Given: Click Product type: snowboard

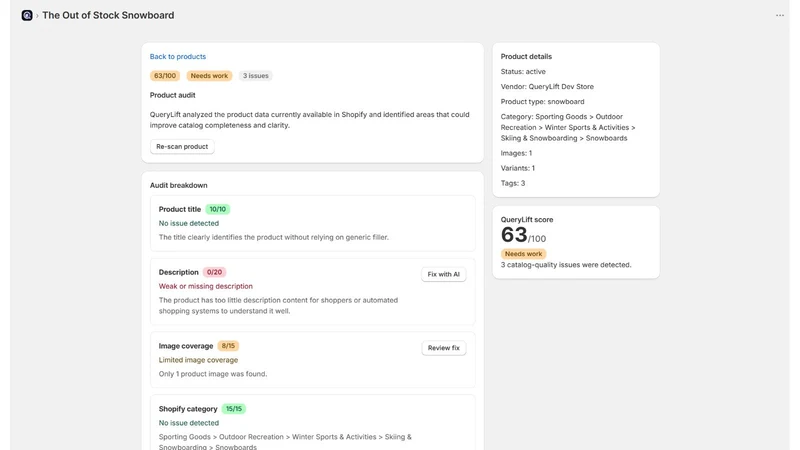Looking at the screenshot, I should tap(542, 102).
